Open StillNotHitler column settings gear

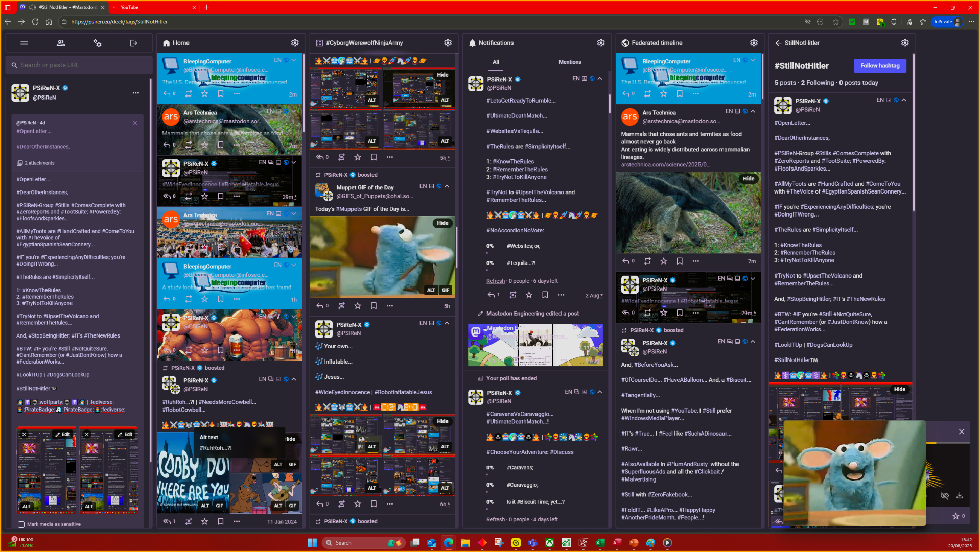click(905, 43)
